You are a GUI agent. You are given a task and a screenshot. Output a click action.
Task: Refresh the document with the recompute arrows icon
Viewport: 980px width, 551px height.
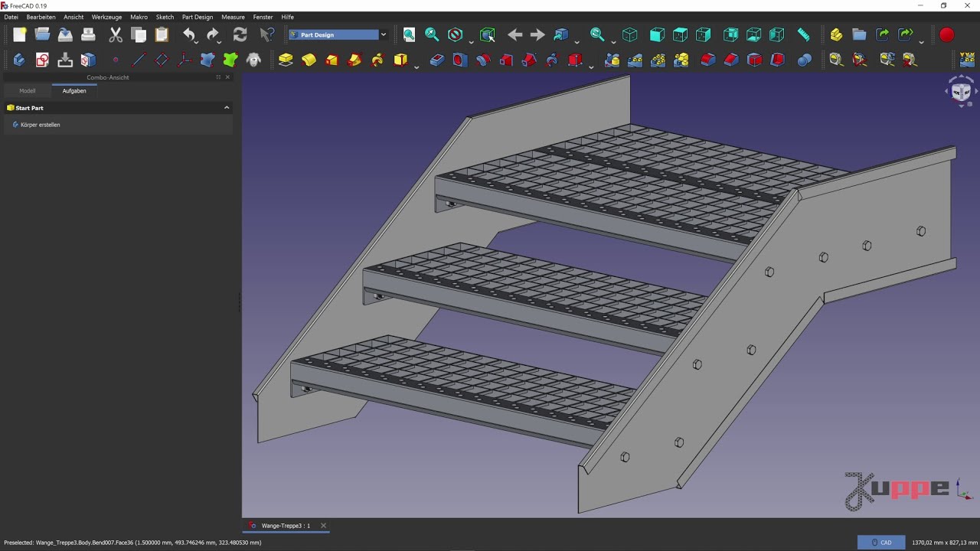[x=240, y=34]
